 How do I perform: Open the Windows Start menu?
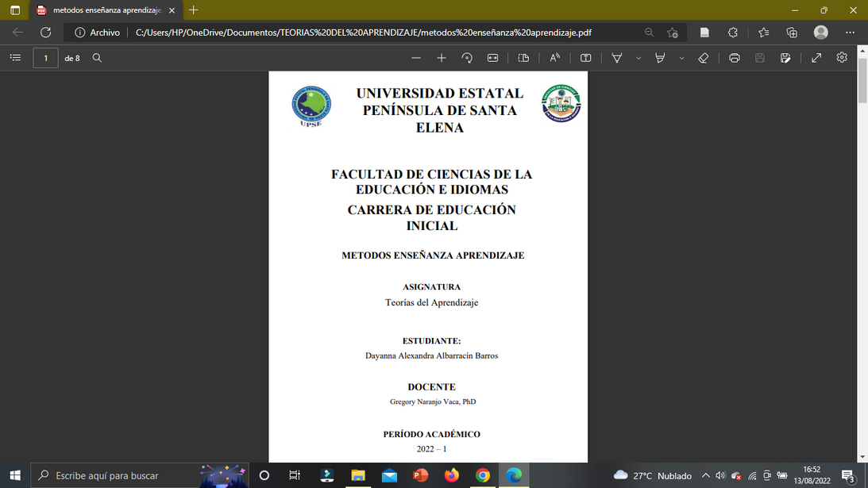coord(15,475)
